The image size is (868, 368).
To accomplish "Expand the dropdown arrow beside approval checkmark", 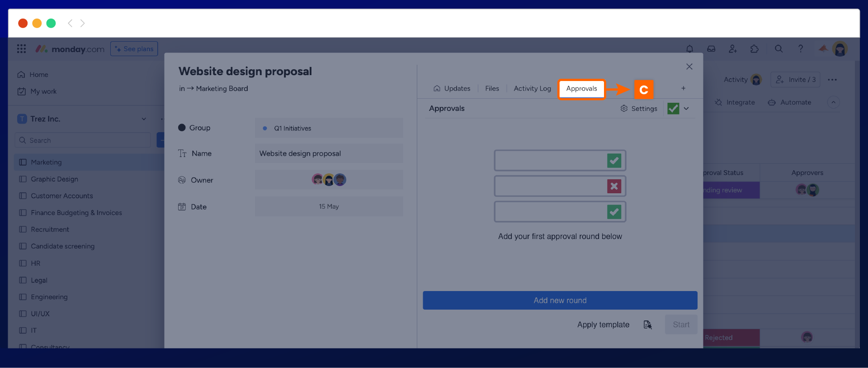I will pos(686,109).
